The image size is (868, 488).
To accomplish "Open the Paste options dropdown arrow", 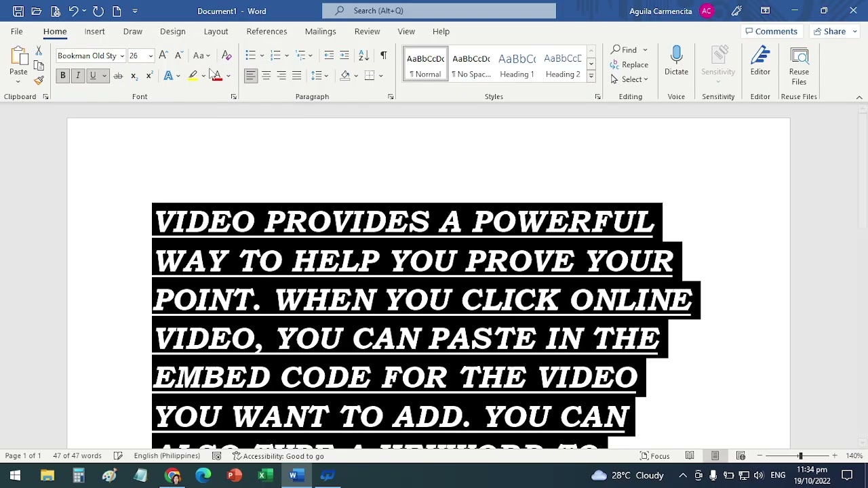I will (x=18, y=82).
